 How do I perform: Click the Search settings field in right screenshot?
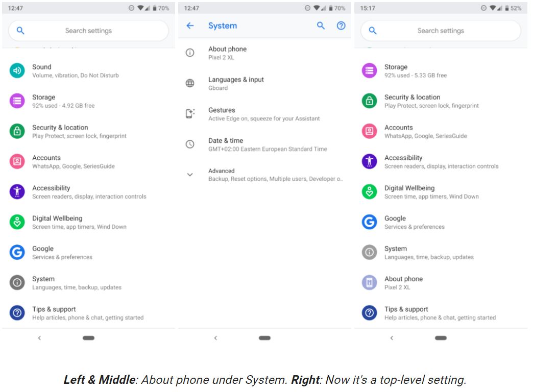(x=441, y=31)
